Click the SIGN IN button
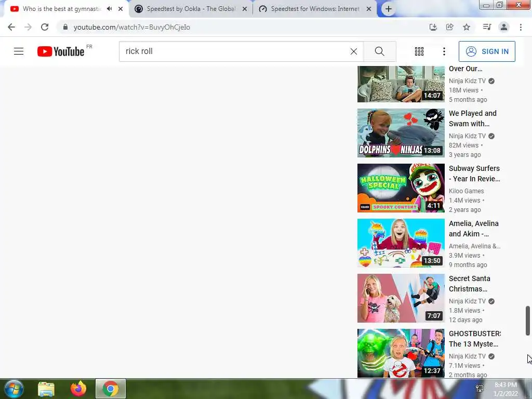 (x=487, y=51)
